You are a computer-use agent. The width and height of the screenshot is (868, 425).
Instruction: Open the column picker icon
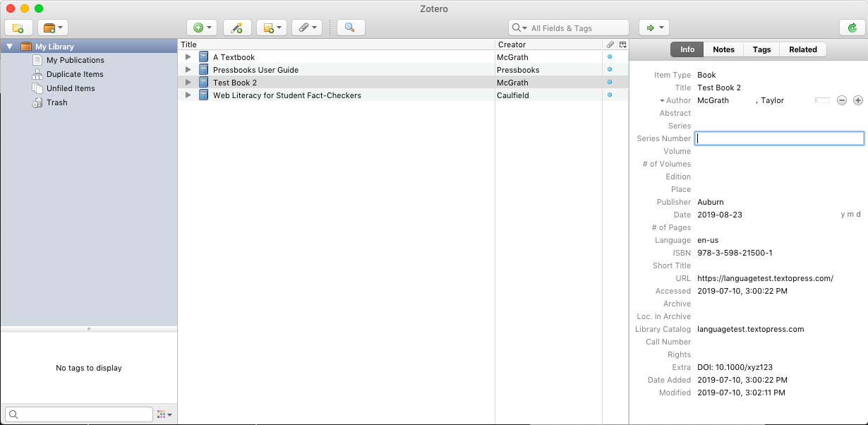point(622,44)
